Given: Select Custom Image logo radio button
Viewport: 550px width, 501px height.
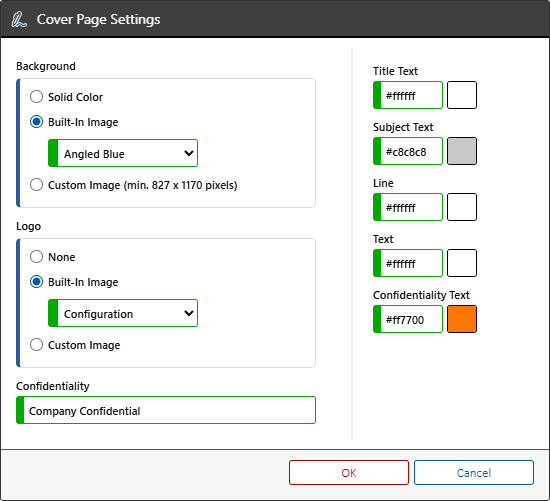Looking at the screenshot, I should [x=36, y=345].
